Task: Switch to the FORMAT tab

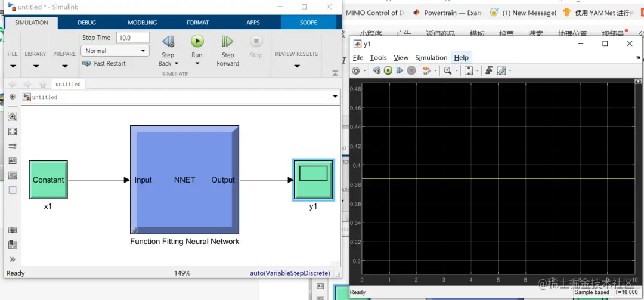Action: (x=197, y=23)
